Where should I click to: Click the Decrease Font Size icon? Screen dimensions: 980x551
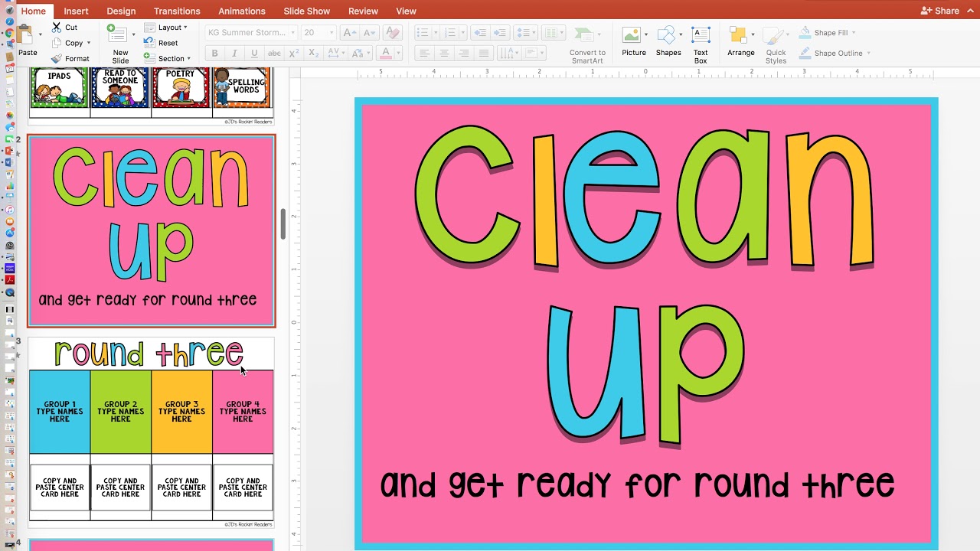(x=369, y=33)
